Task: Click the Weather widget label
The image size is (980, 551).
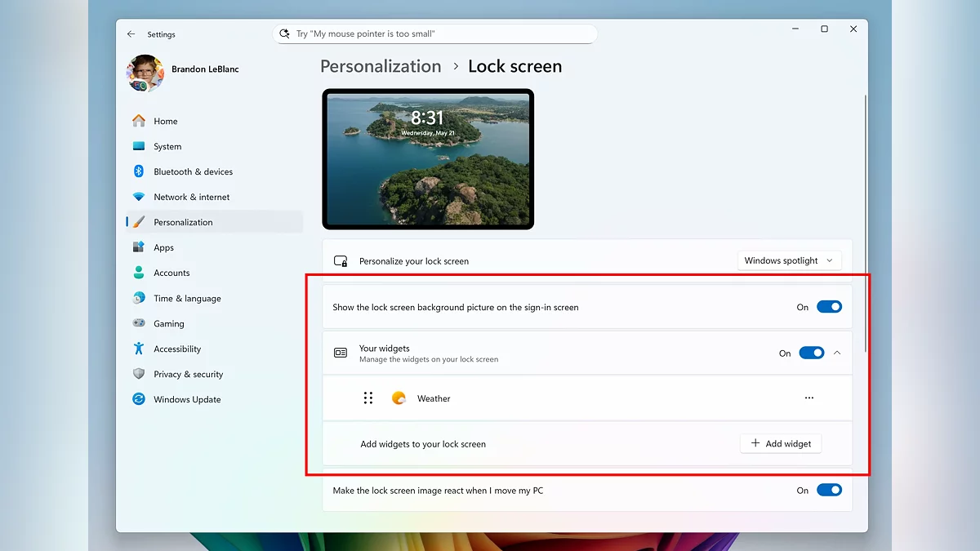Action: point(434,398)
